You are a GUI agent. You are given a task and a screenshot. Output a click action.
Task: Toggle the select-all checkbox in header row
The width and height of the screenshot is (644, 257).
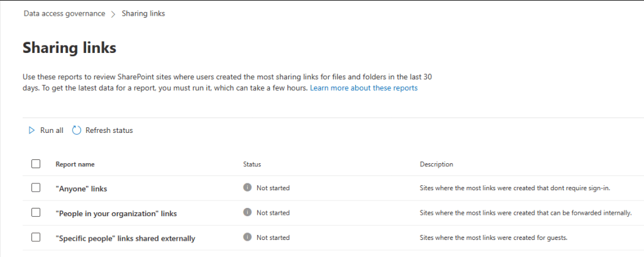36,164
